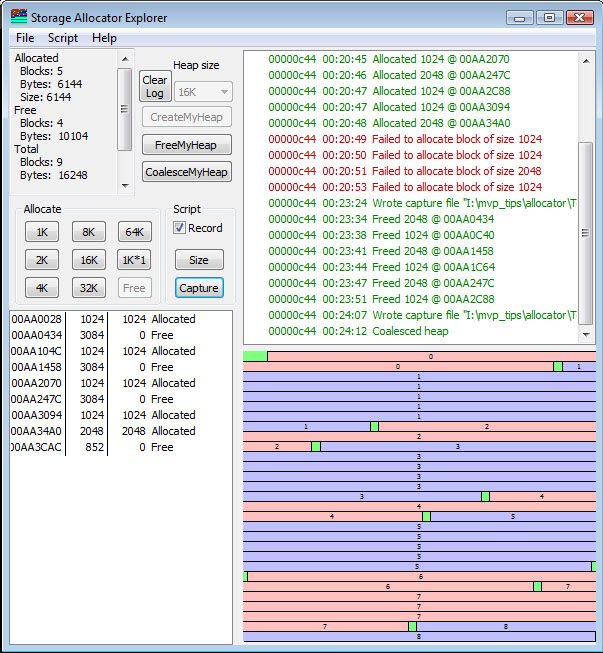Open the Script menu

click(x=63, y=38)
